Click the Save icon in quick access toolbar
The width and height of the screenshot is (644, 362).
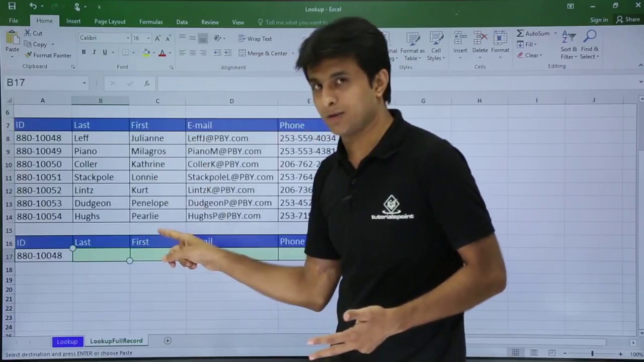click(x=12, y=7)
